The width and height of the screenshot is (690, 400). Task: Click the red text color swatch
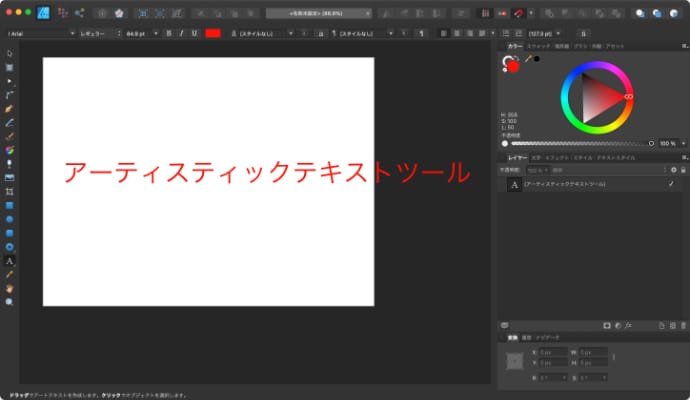click(x=213, y=33)
